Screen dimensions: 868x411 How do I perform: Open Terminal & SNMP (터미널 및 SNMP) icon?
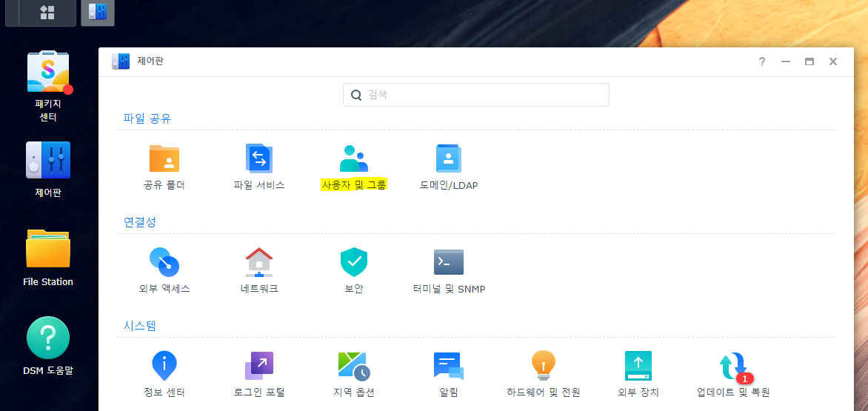click(x=448, y=262)
